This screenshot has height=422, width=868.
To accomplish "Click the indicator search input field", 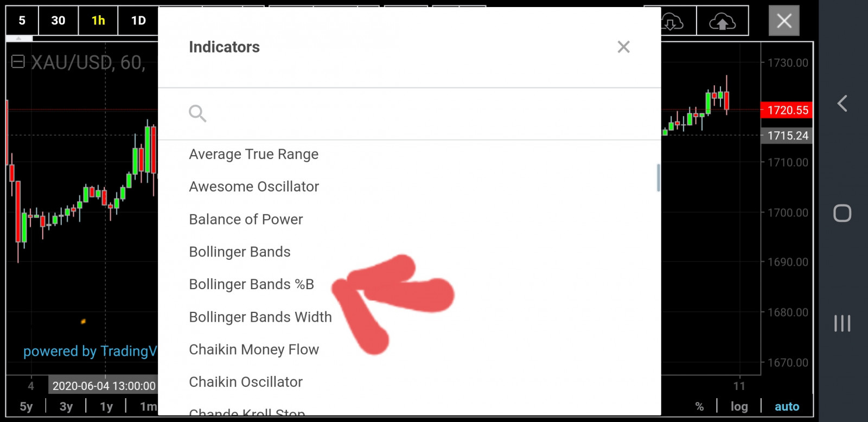I will [x=412, y=113].
